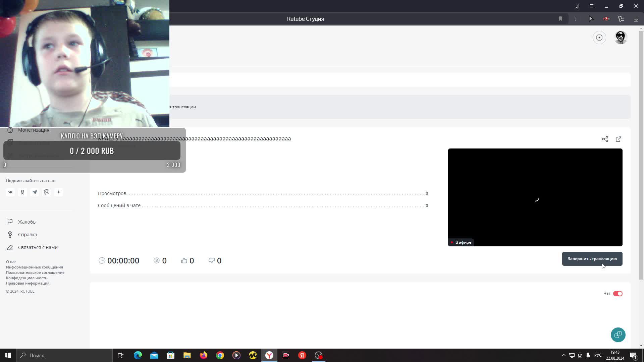Click the Просмотров statistic label

pos(112,193)
